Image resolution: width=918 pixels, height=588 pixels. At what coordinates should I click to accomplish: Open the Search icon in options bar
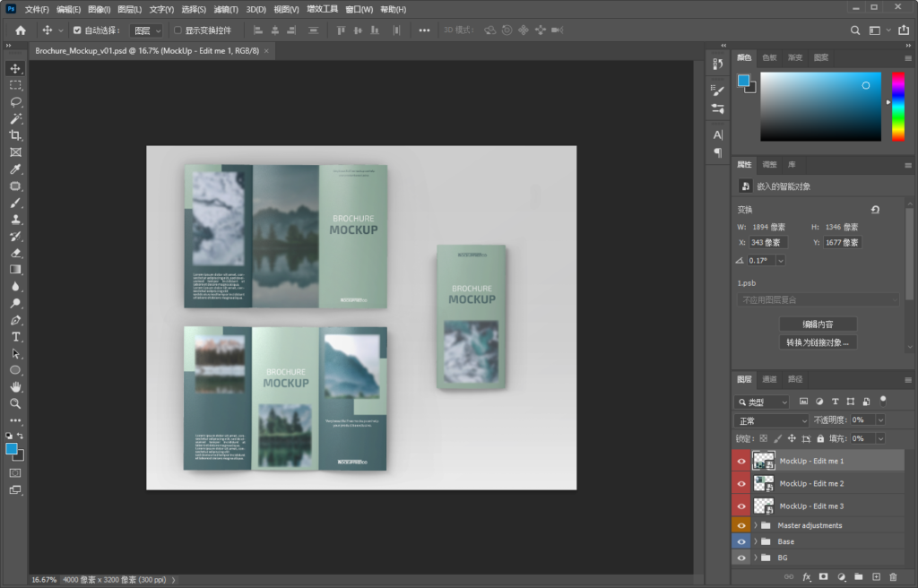(855, 30)
